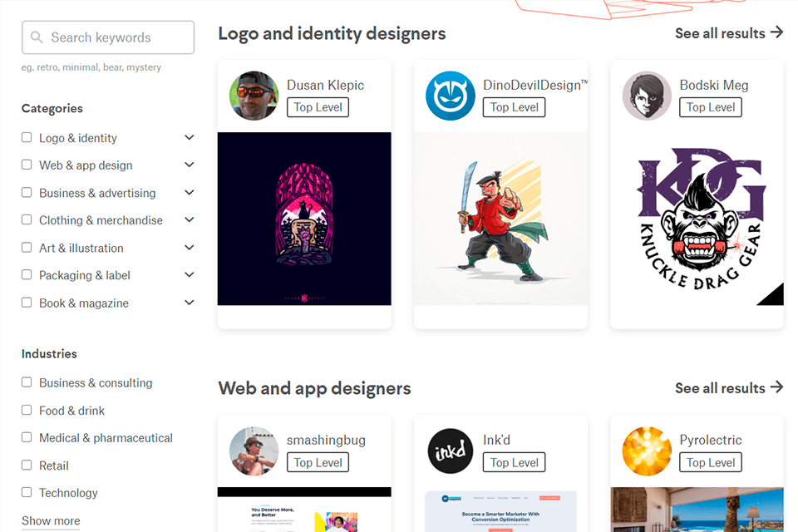Check the Business & consulting industry

point(27,382)
